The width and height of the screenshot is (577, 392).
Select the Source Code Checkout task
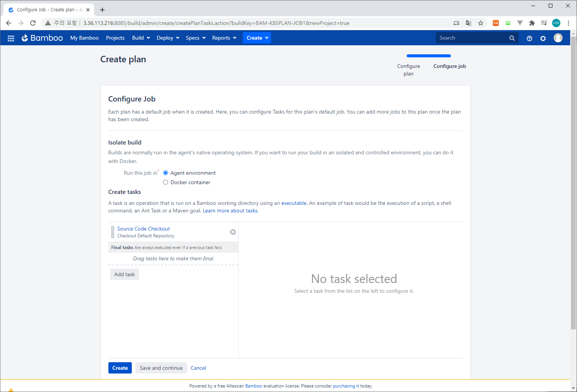pos(143,229)
